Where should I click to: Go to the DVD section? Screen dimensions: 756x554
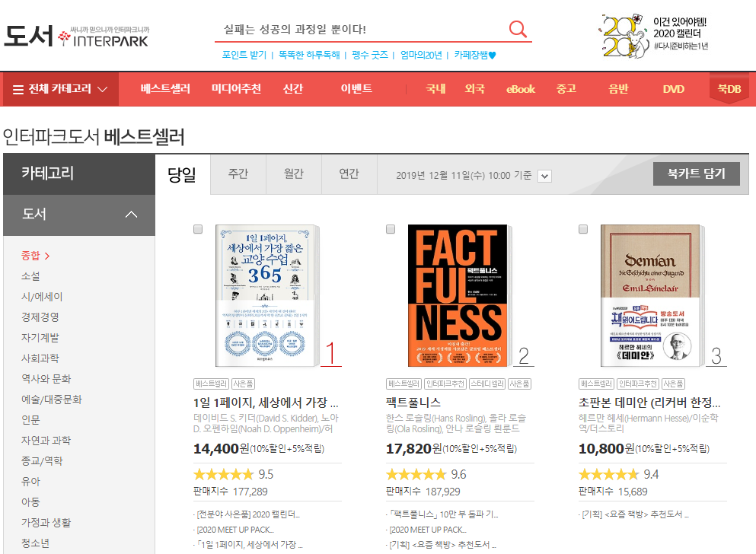[x=673, y=89]
